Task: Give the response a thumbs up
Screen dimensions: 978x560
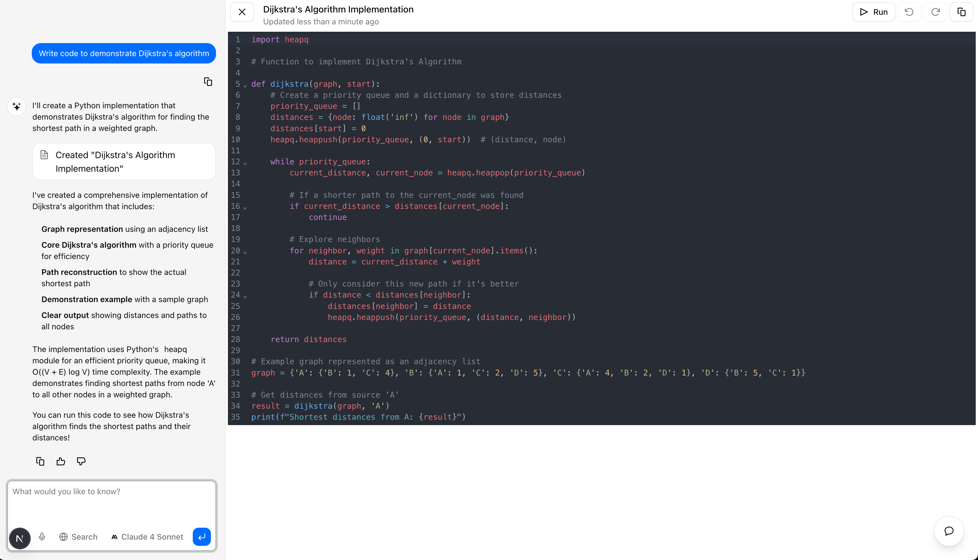Action: pos(60,461)
